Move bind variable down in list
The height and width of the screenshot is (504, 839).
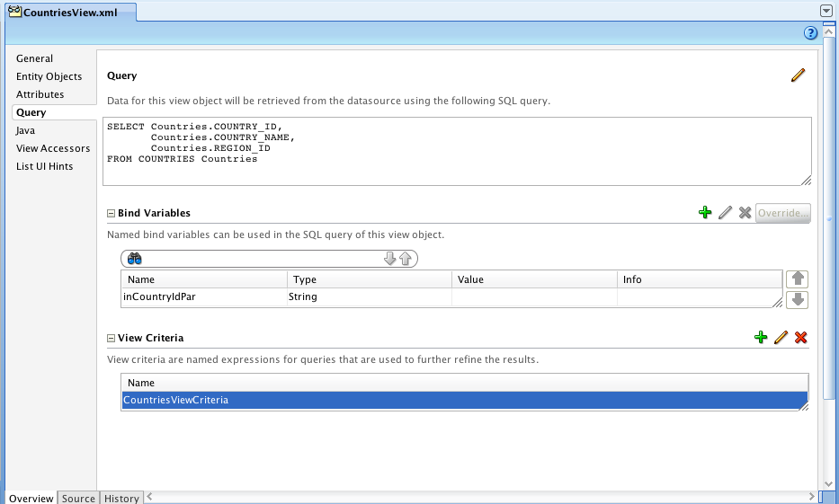[x=798, y=299]
